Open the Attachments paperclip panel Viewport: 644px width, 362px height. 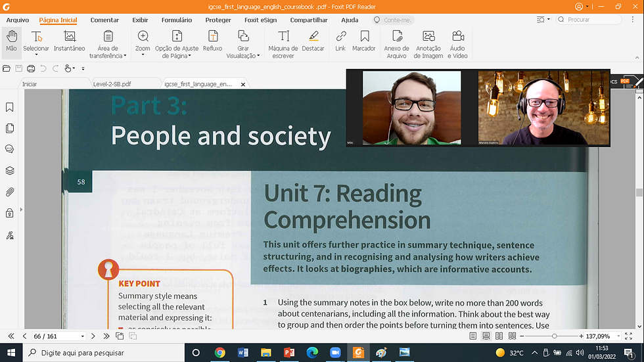[10, 192]
